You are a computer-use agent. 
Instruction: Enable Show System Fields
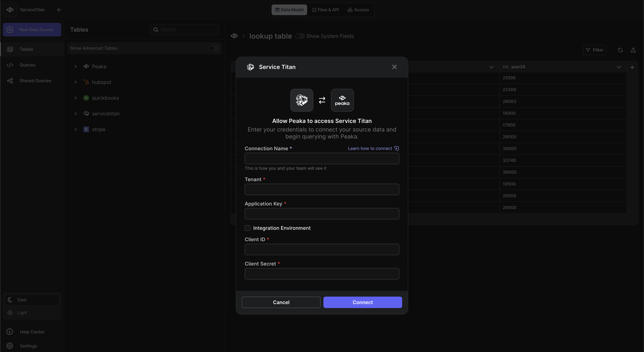pyautogui.click(x=299, y=36)
